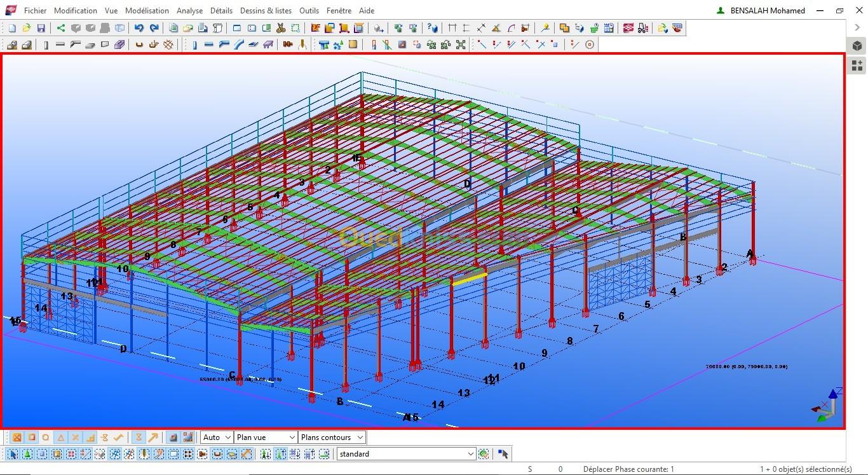Undo the last action
The image size is (868, 475).
(x=139, y=28)
